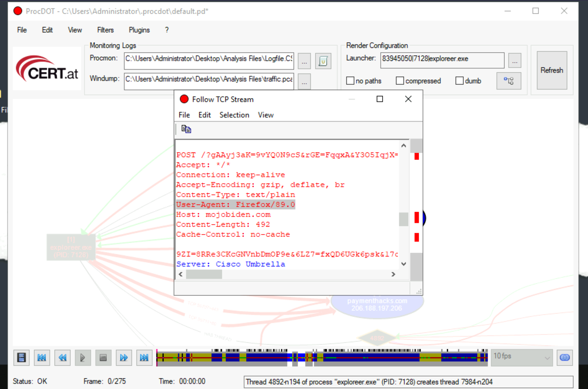Click the copy icon in Follow TCP Stream toolbar

click(186, 129)
